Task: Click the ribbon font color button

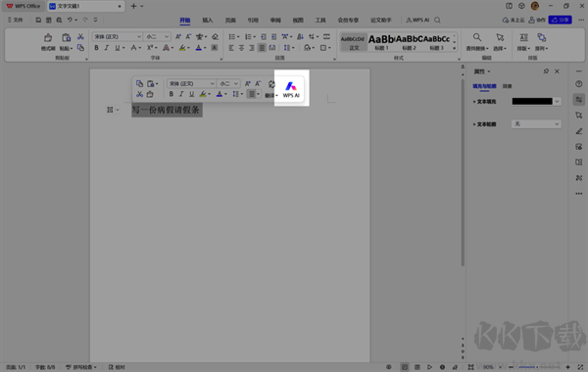Action: coord(199,48)
